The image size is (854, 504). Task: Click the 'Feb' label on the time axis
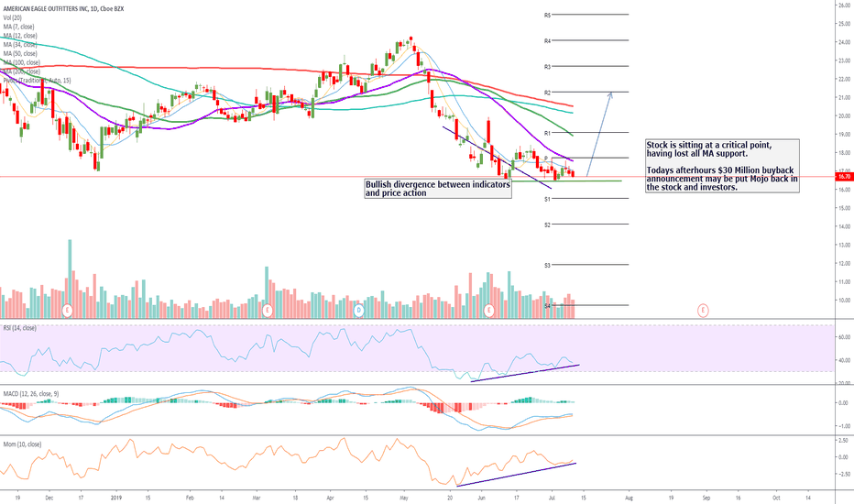pos(190,498)
